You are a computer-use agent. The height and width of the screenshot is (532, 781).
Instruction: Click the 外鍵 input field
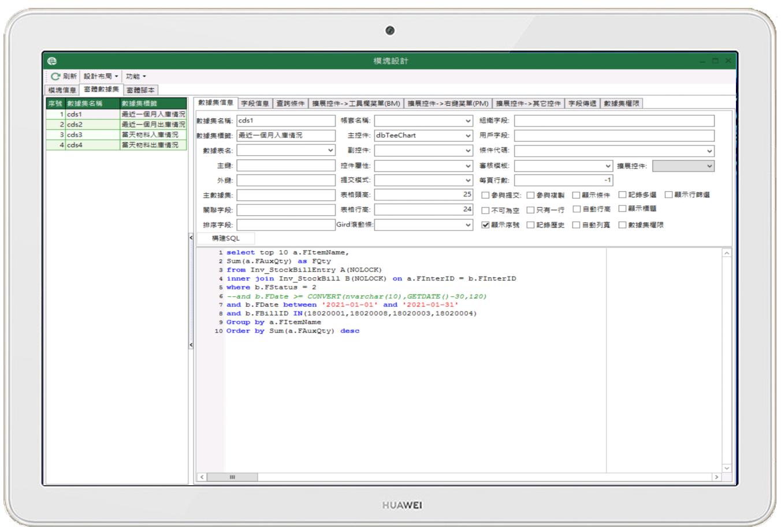(286, 180)
